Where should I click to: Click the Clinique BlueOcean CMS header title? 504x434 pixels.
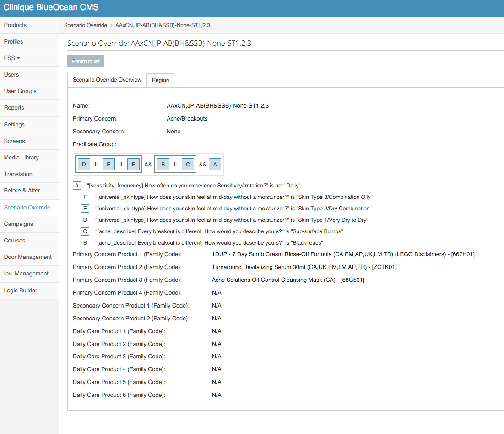coord(51,7)
